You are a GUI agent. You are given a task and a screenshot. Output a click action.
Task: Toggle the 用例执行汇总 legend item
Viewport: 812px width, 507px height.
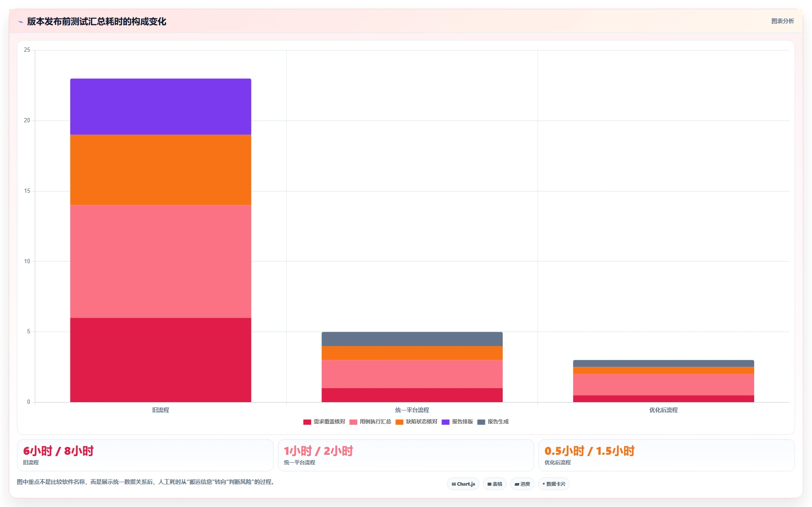click(370, 422)
